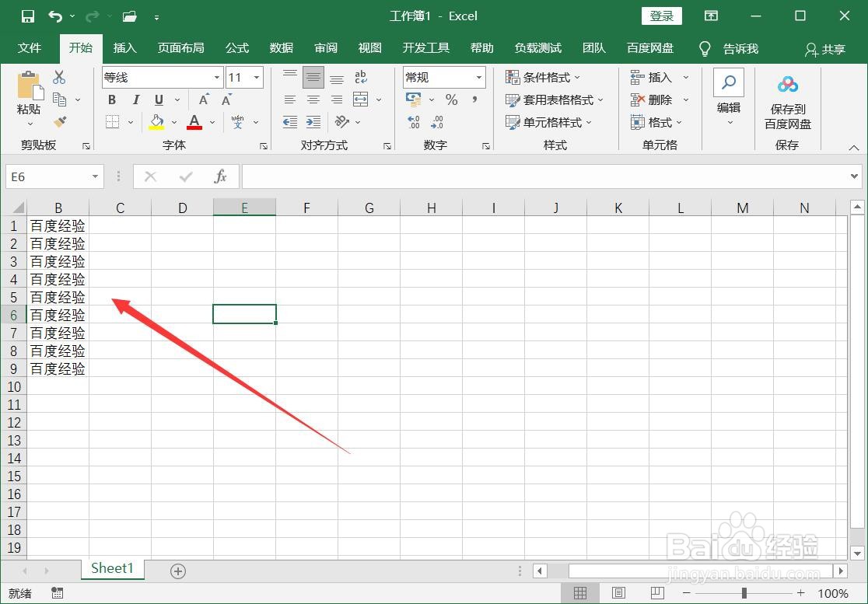Toggle Align Left horizontal alignment

click(x=290, y=100)
